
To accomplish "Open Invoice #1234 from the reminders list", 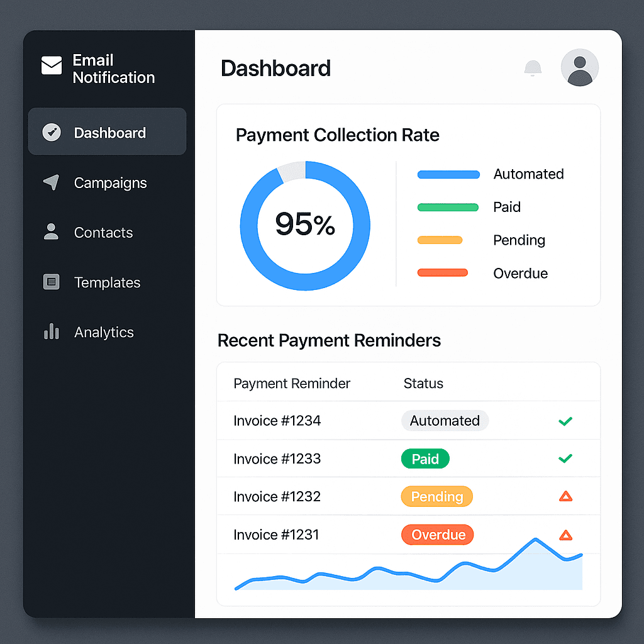I will [277, 421].
